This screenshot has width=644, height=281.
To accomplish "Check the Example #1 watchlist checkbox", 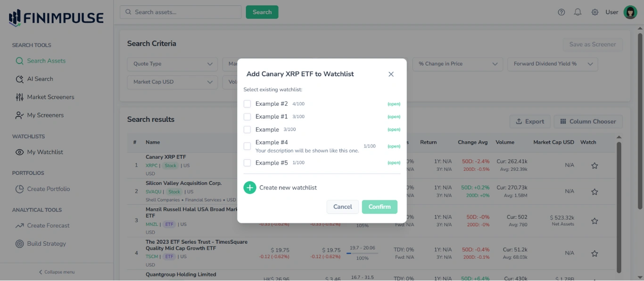I will pyautogui.click(x=247, y=116).
